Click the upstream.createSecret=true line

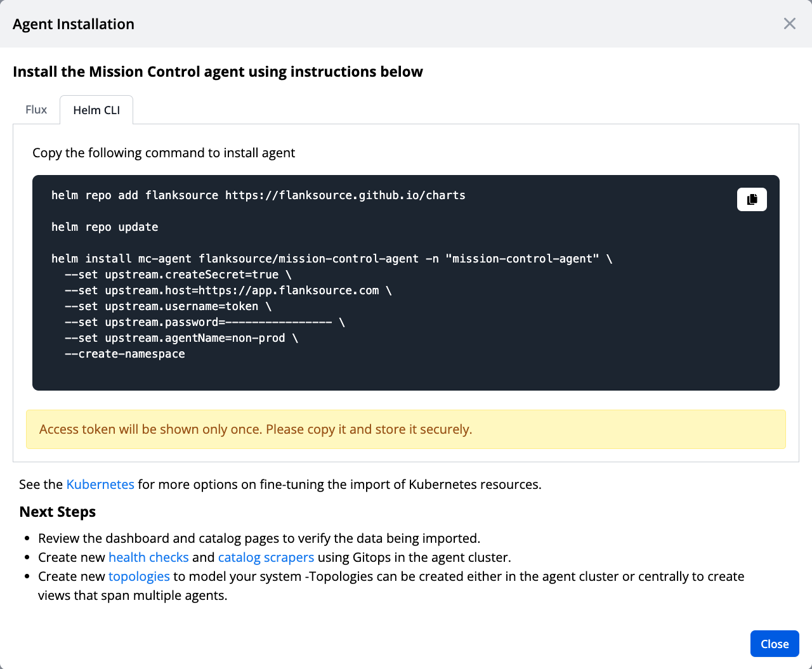click(x=178, y=275)
